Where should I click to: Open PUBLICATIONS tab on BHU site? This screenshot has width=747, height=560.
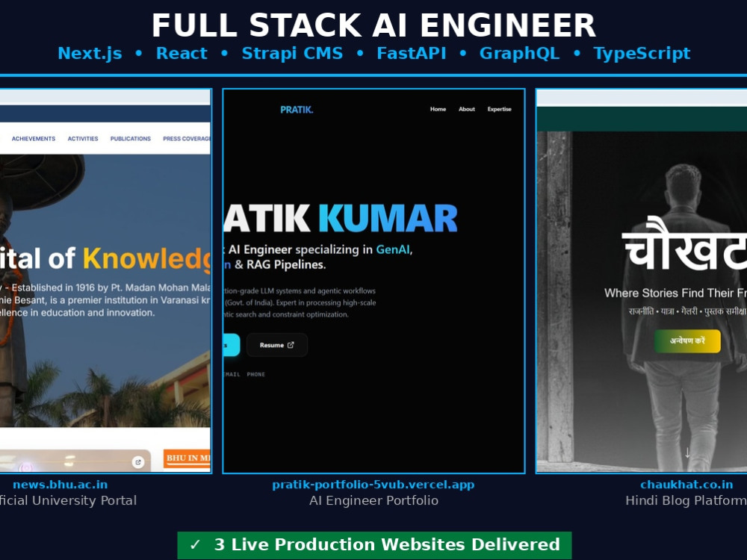point(131,139)
